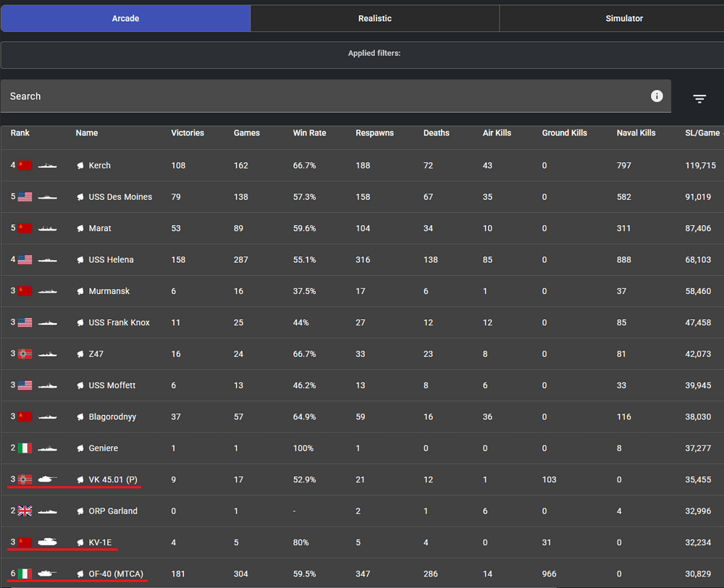
Task: Select the USS Frank Knox vehicle name
Action: pyautogui.click(x=119, y=322)
